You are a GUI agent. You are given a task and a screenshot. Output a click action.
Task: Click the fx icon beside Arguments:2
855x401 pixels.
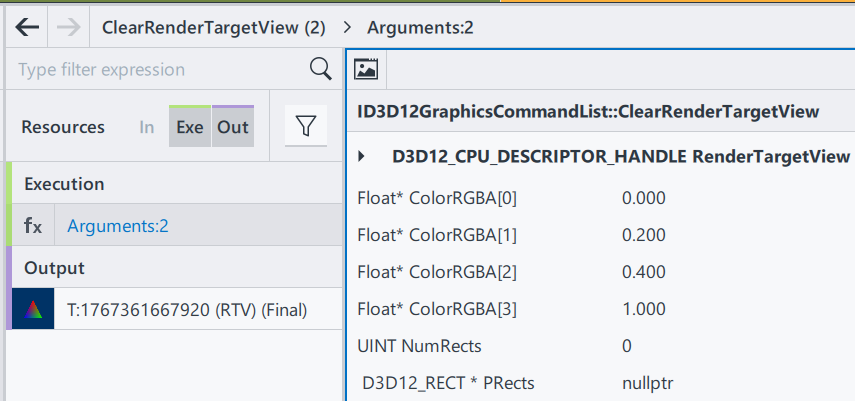(33, 226)
